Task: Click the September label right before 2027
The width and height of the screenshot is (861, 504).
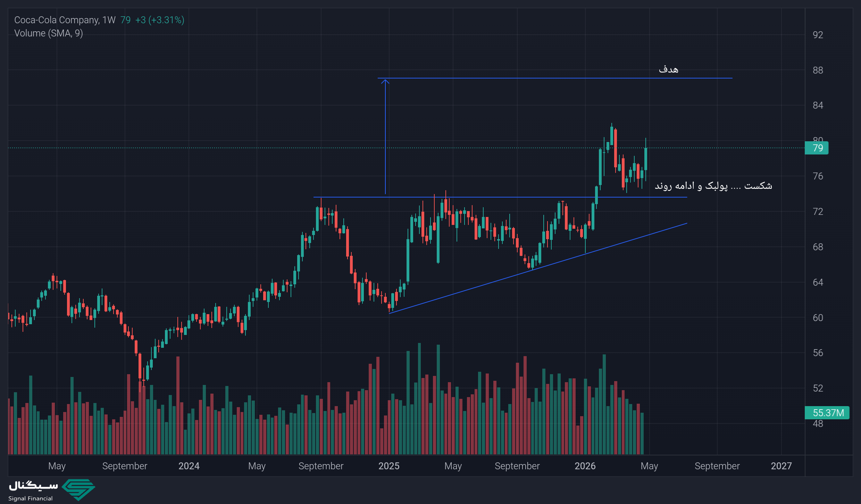Action: point(717,466)
